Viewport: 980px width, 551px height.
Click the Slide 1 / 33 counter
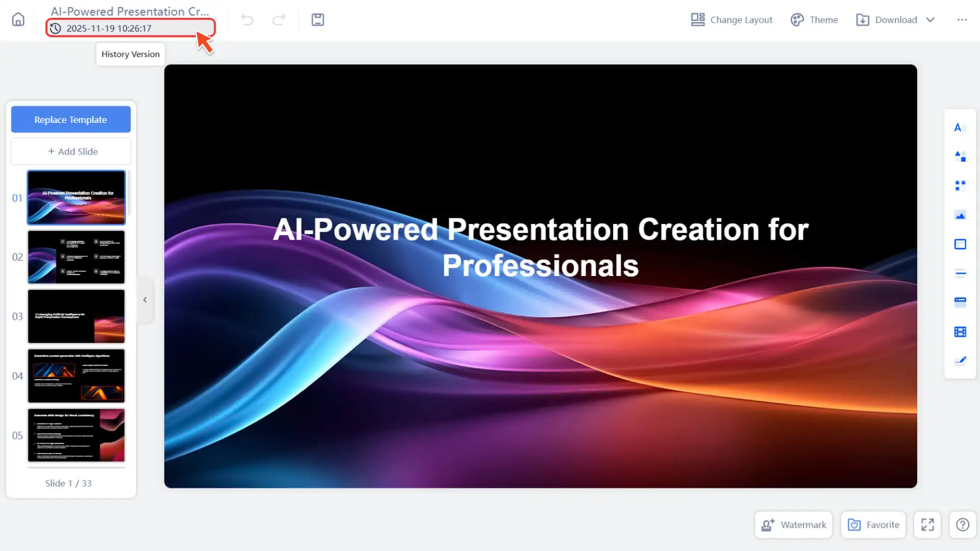(68, 483)
